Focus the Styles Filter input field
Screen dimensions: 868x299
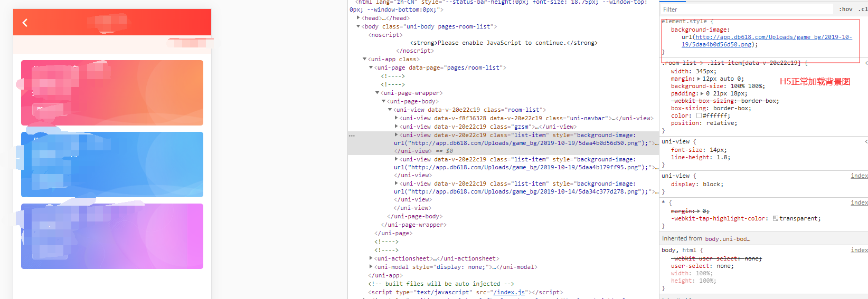[746, 9]
